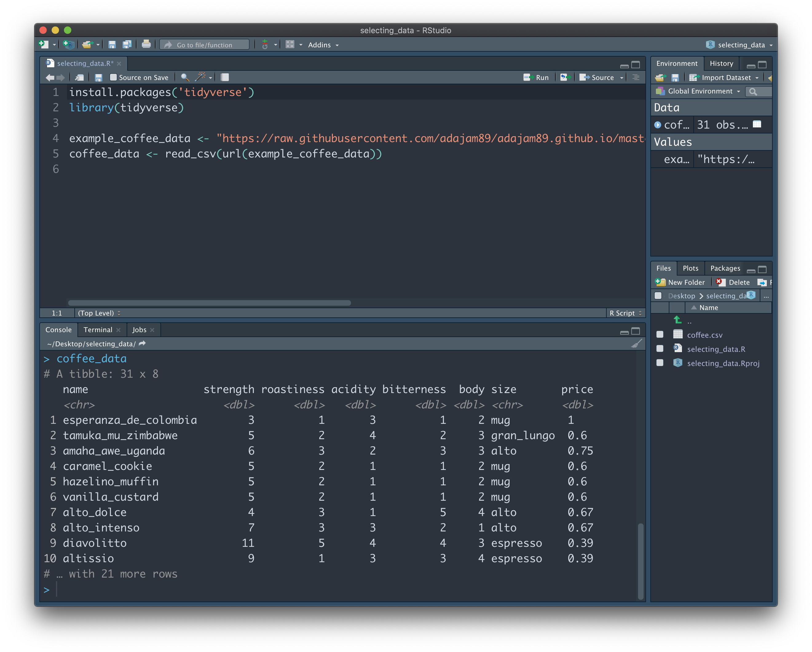Switch to the Packages tab

click(725, 268)
